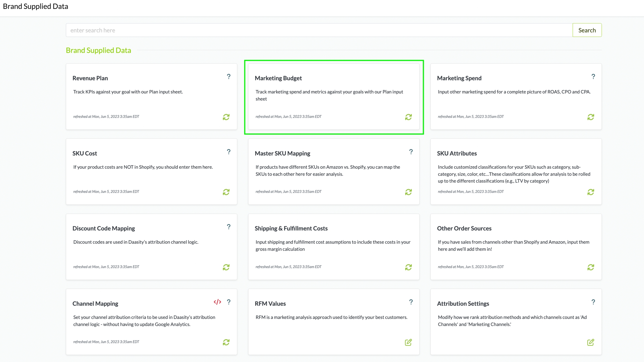644x362 pixels.
Task: Click the RFM Values help icon
Action: tap(411, 302)
